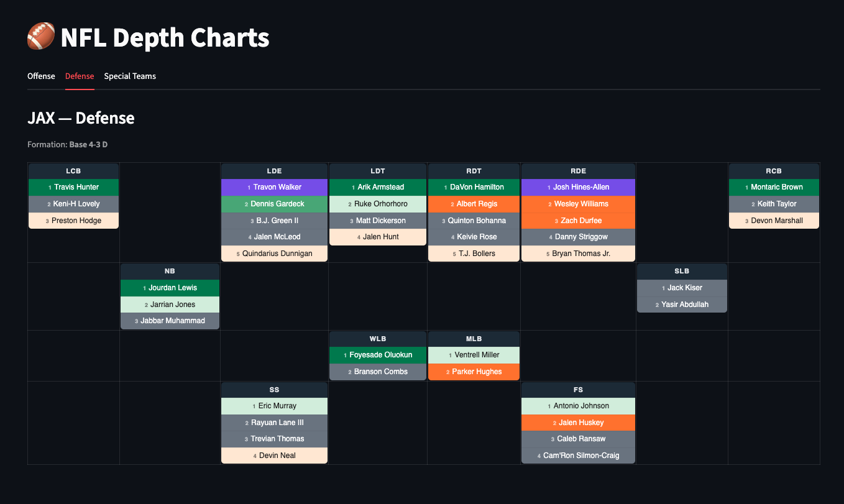The width and height of the screenshot is (844, 504).
Task: Select B.J. Green II row
Action: point(274,221)
